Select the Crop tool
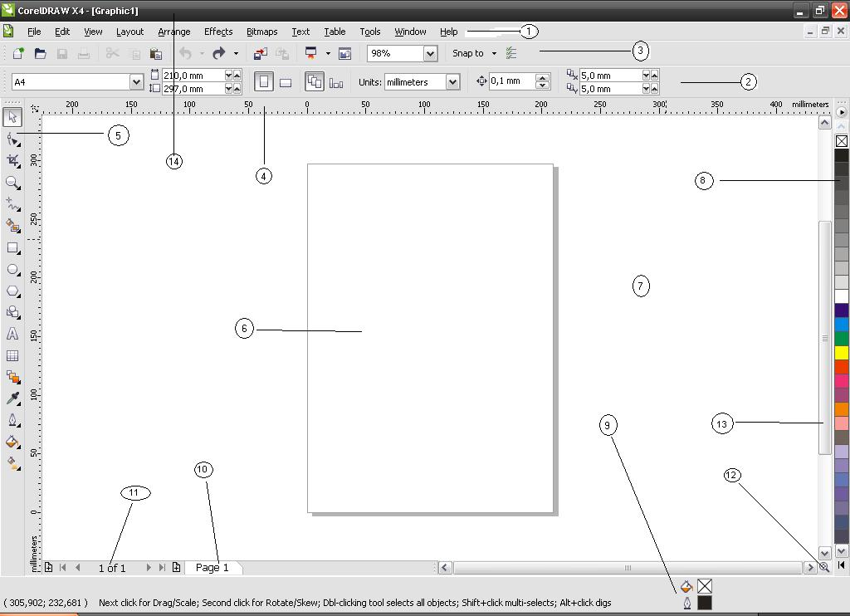Image resolution: width=850 pixels, height=616 pixels. (x=12, y=160)
